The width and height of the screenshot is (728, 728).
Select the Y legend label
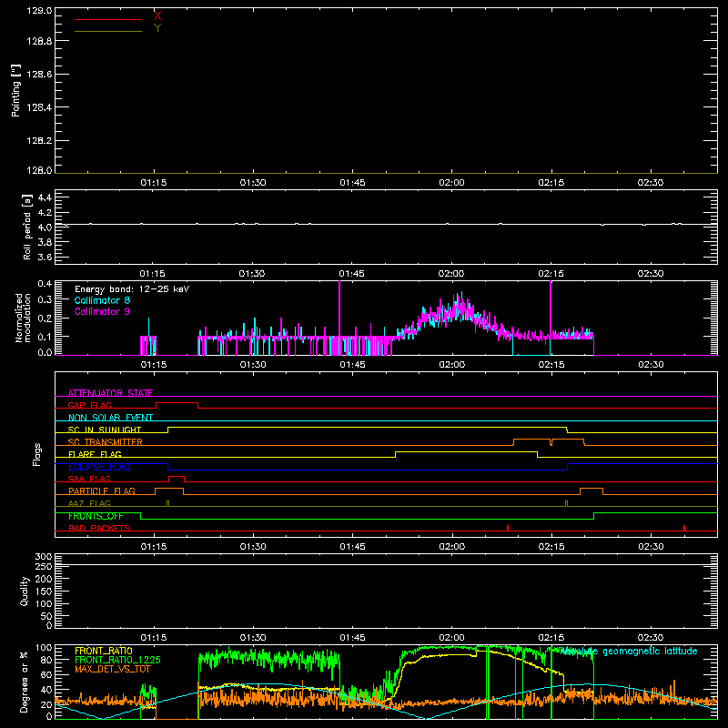157,28
